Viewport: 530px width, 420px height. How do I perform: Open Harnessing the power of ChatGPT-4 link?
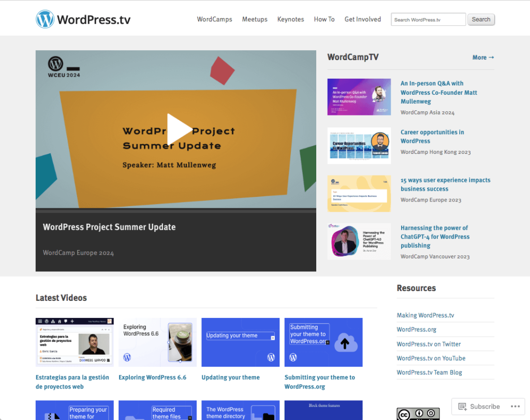click(x=435, y=237)
